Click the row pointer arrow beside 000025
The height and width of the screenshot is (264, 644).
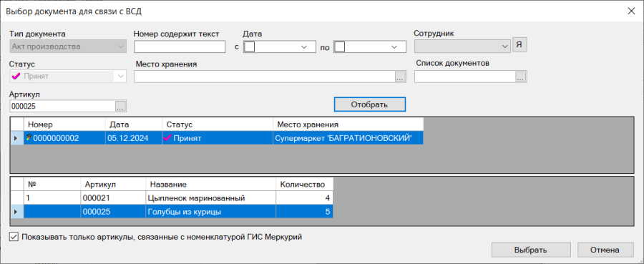pos(16,212)
